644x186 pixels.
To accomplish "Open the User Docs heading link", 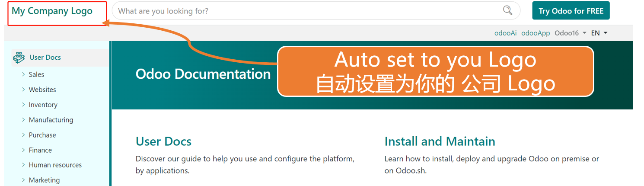I will click(x=163, y=141).
